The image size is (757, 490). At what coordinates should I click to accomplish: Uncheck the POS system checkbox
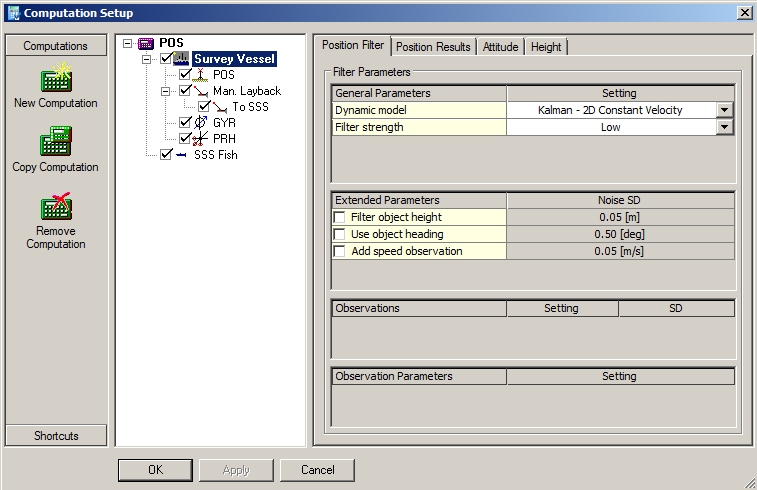click(x=185, y=75)
